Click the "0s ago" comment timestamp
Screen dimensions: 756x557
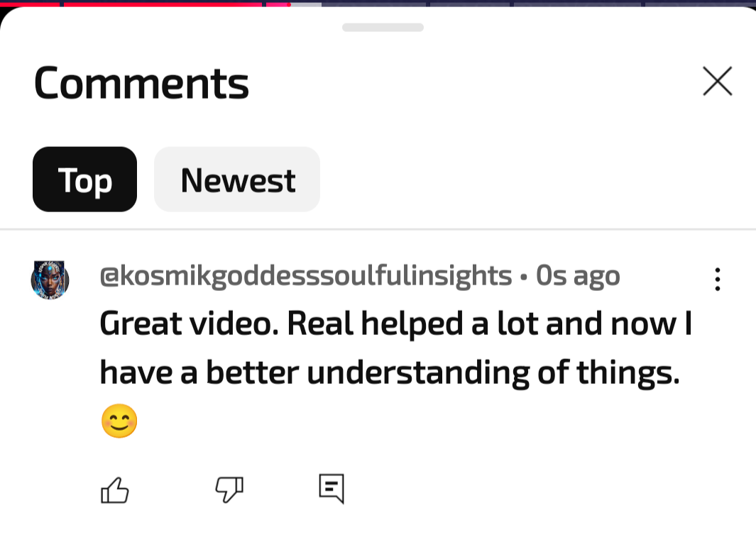[578, 276]
